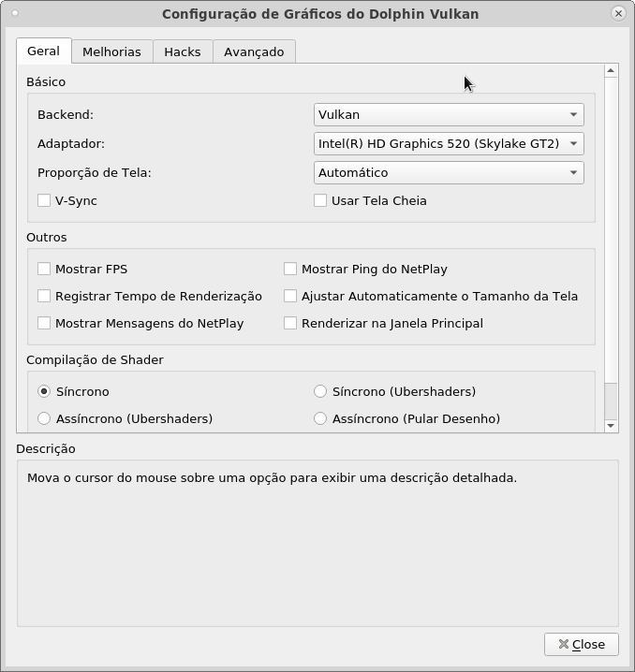Image resolution: width=635 pixels, height=672 pixels.
Task: Click the 'Descrição' label
Action: coord(46,449)
